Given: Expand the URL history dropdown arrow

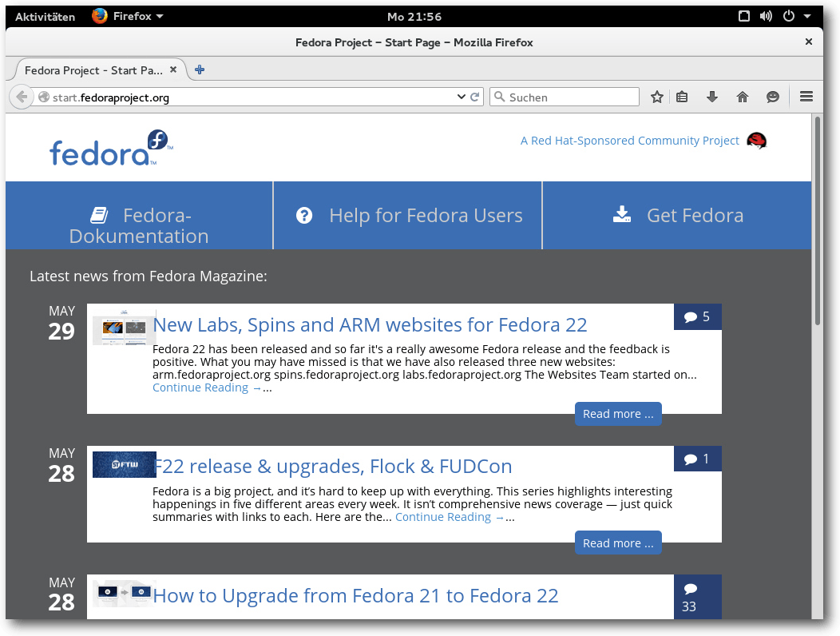Looking at the screenshot, I should [x=462, y=97].
